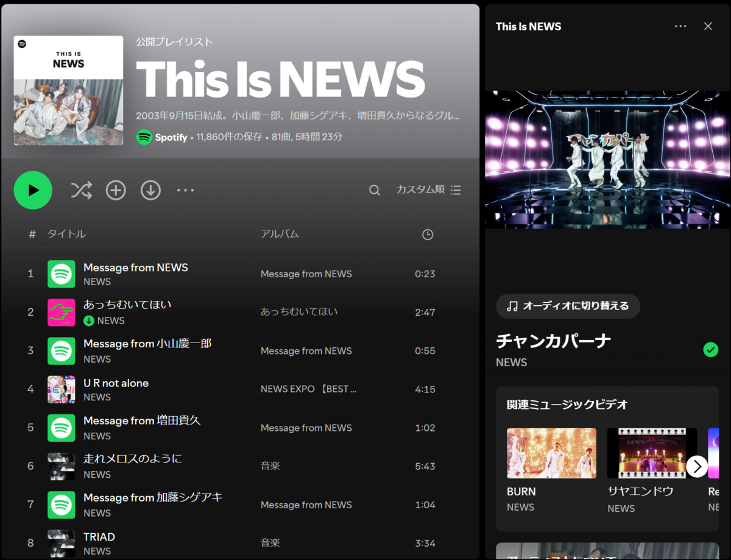This screenshot has width=731, height=560.
Task: Click the アルバム column header
Action: pos(280,234)
